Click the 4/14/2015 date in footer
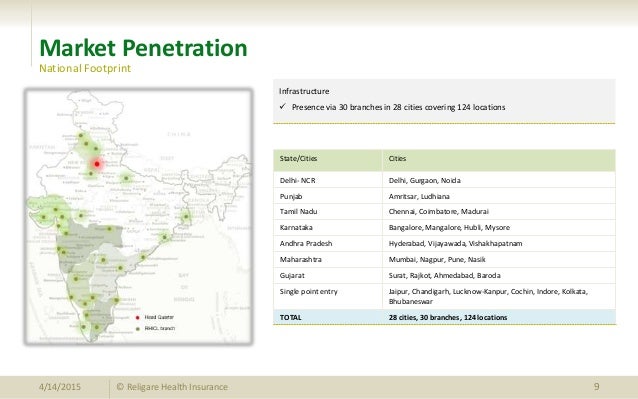Viewport: 638px width, 399px height. tap(60, 387)
